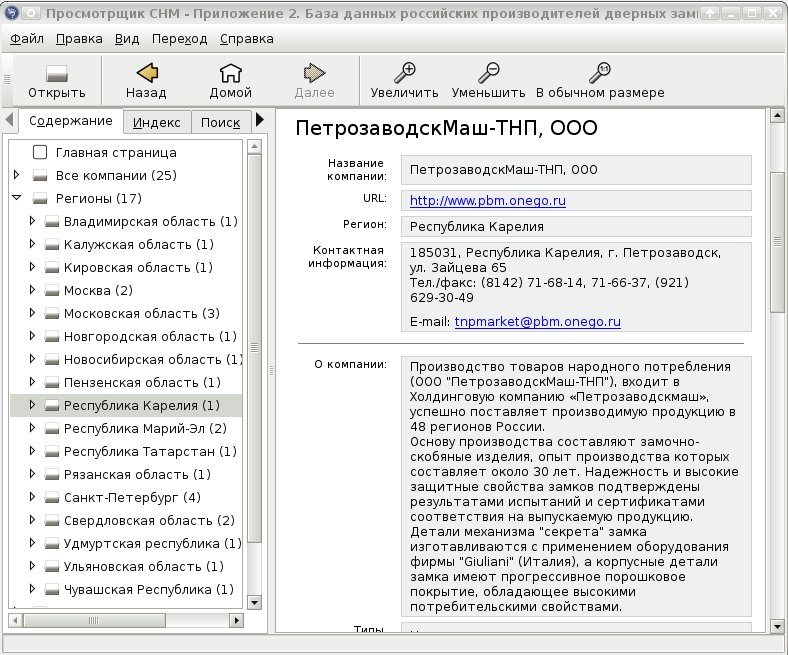
Task: Click the content pane scroll down arrow
Action: 777,626
